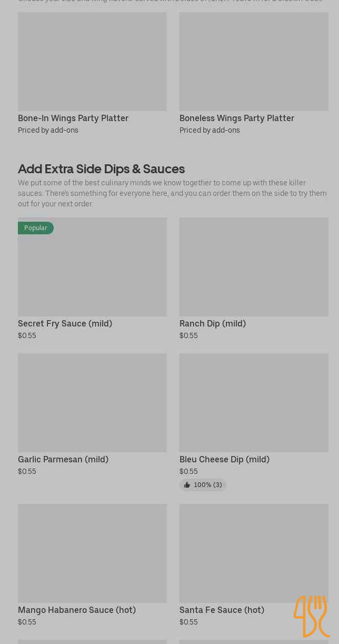
Task: Click the Boneless Wings Party Platter title
Action: coord(237,118)
